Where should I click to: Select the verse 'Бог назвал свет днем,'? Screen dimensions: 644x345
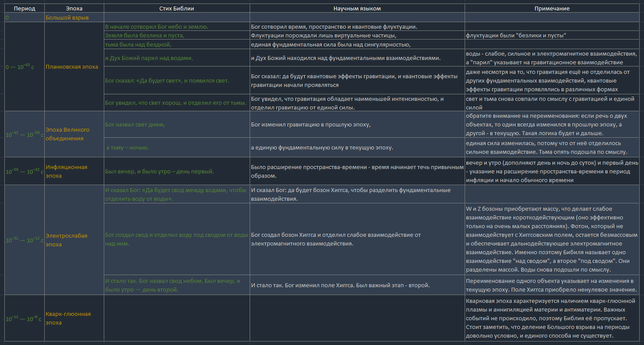coord(177,124)
